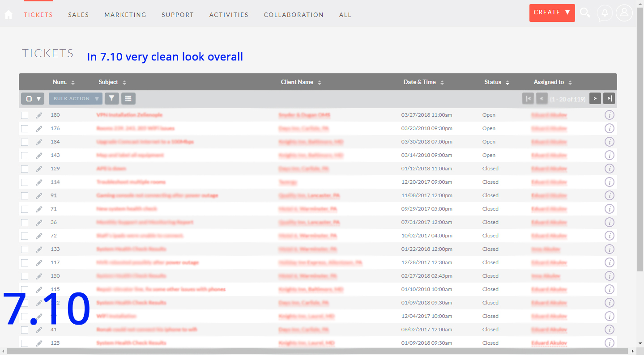
Task: Switch to the Marketing tab
Action: click(125, 15)
